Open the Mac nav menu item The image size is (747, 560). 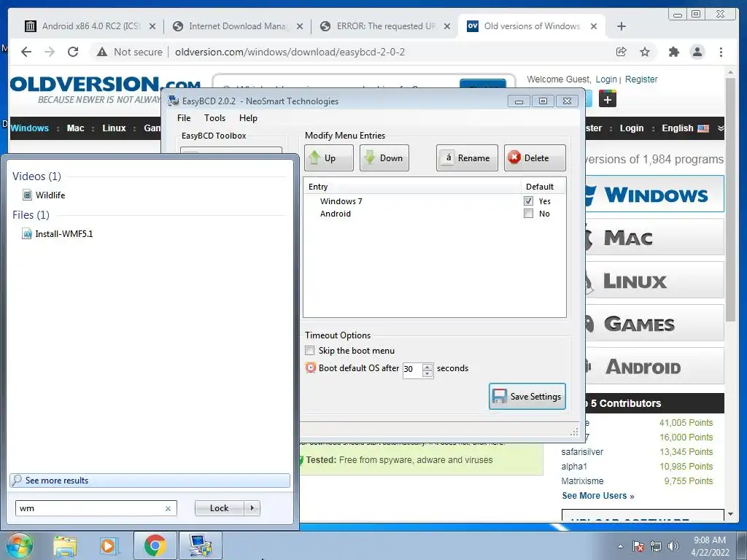[x=75, y=128]
